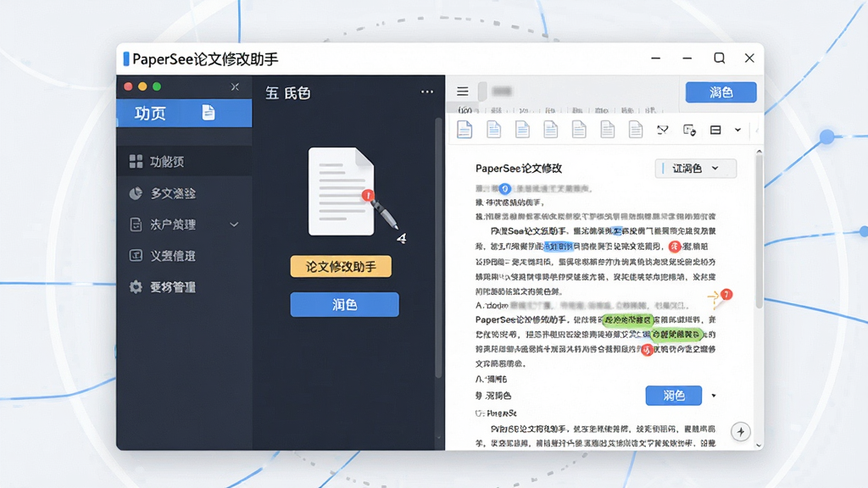The width and height of the screenshot is (868, 488).
Task: Click the envelope-shaped toolbar icon
Action: (662, 130)
